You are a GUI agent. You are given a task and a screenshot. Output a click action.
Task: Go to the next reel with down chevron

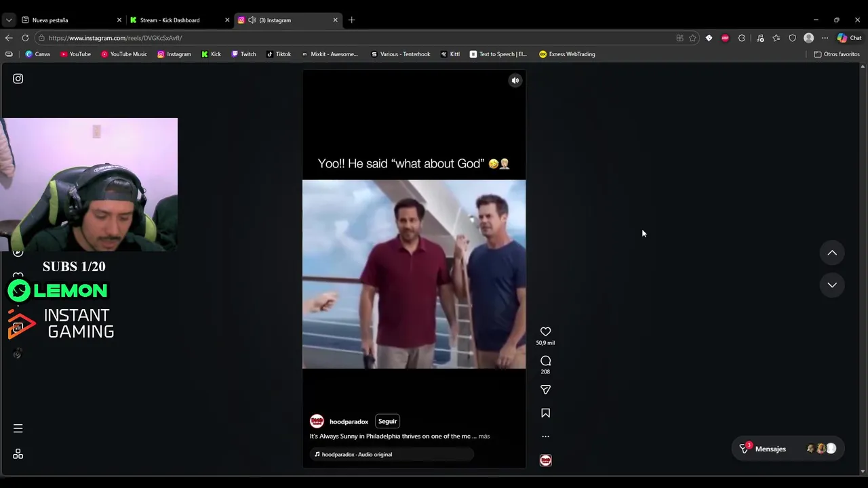coord(832,285)
